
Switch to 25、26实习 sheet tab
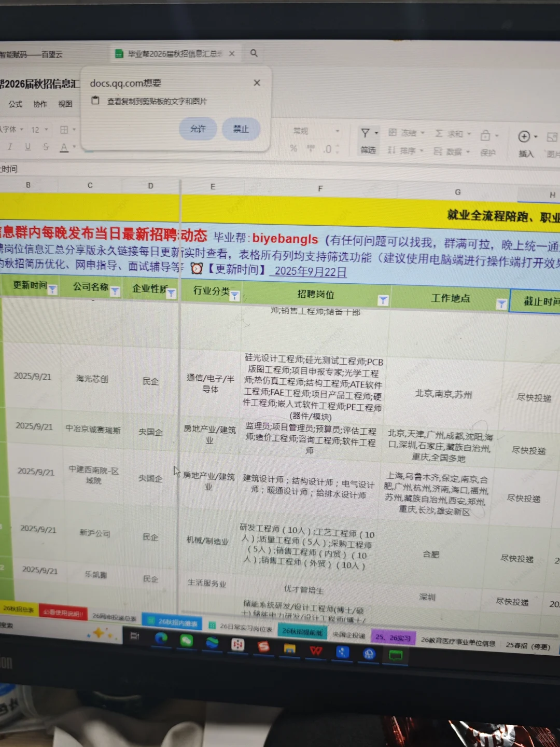[x=393, y=638]
